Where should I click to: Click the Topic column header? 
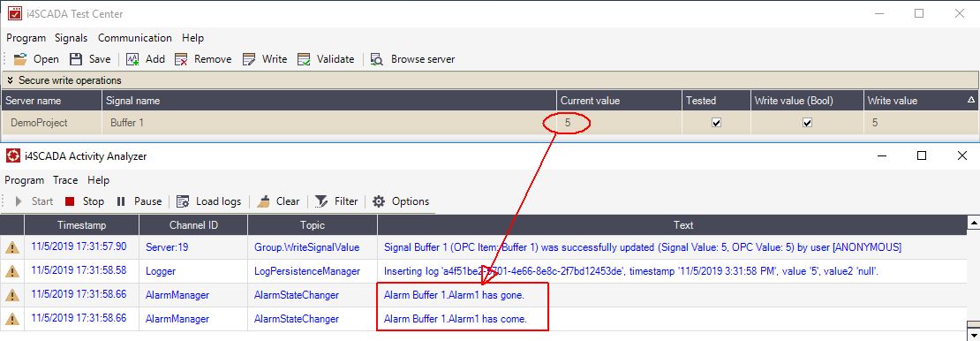[313, 225]
